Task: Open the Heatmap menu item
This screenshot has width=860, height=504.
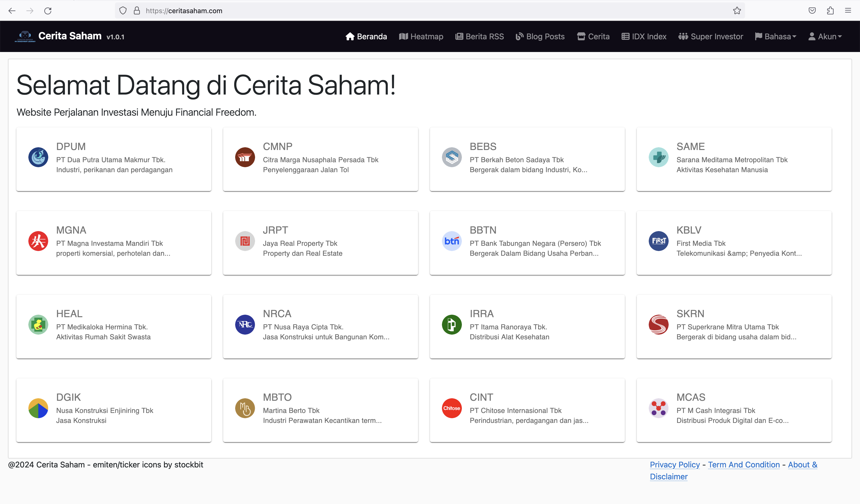Action: coord(421,37)
